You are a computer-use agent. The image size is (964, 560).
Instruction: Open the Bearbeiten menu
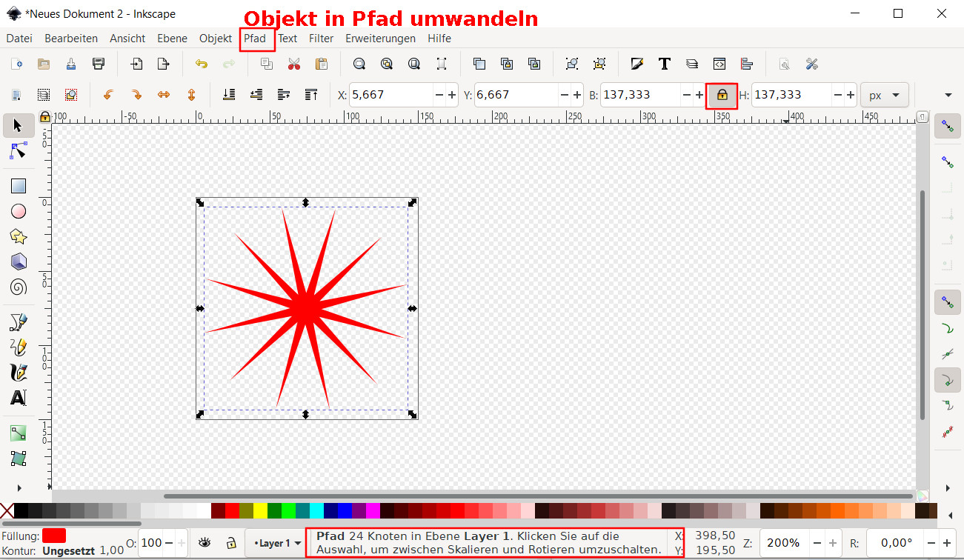coord(71,39)
